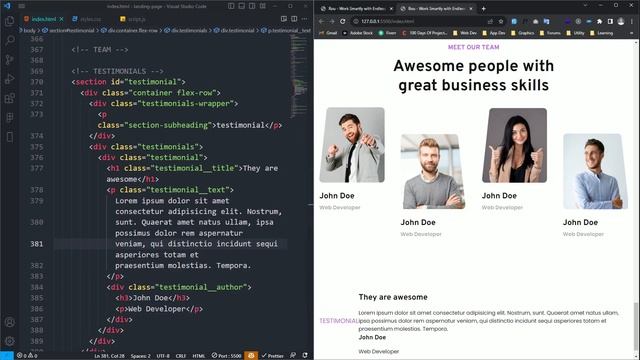Open the Adobe Stock bookmark
640x360 pixels.
pos(358,33)
